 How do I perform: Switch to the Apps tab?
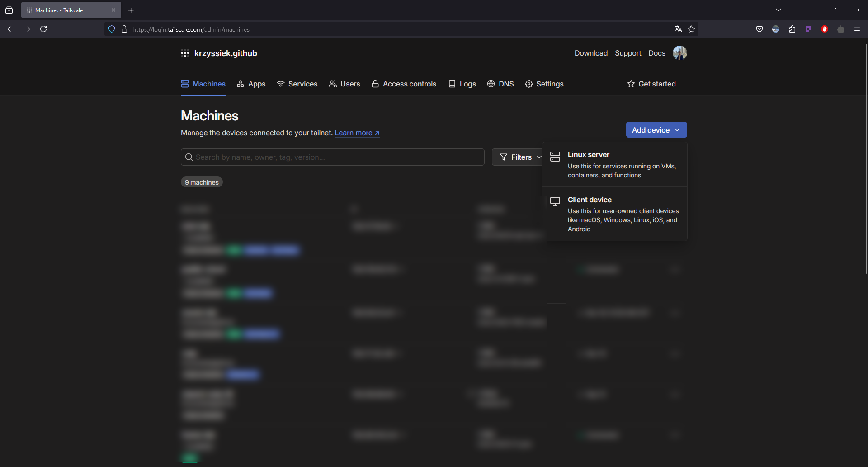(251, 84)
